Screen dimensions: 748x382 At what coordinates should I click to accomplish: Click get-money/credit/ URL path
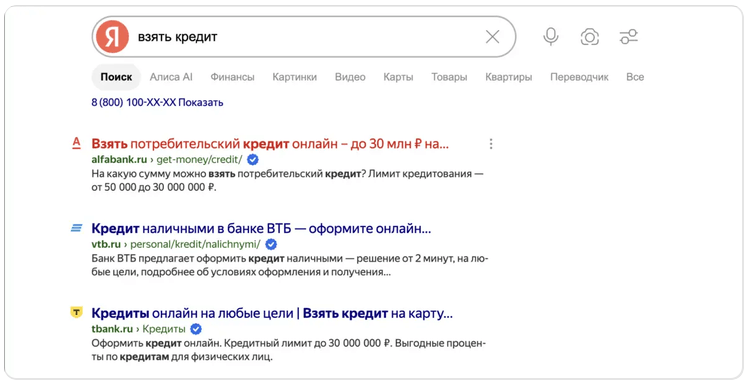(x=199, y=159)
